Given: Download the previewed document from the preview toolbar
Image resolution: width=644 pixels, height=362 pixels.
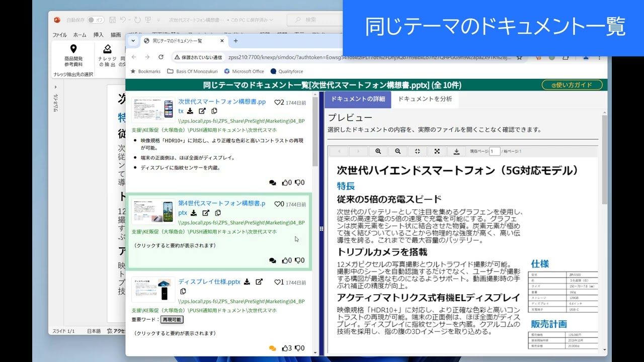Looking at the screenshot, I should [456, 151].
